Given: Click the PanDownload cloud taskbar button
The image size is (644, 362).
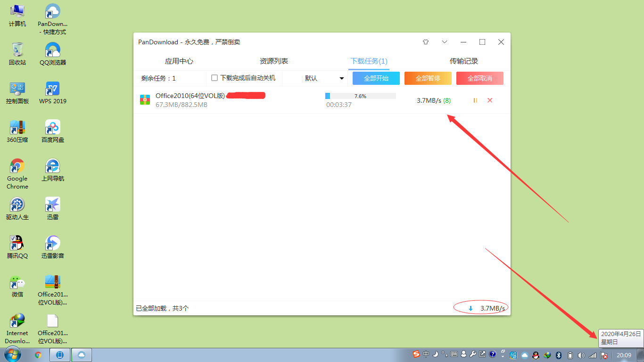Looking at the screenshot, I should click(x=82, y=355).
